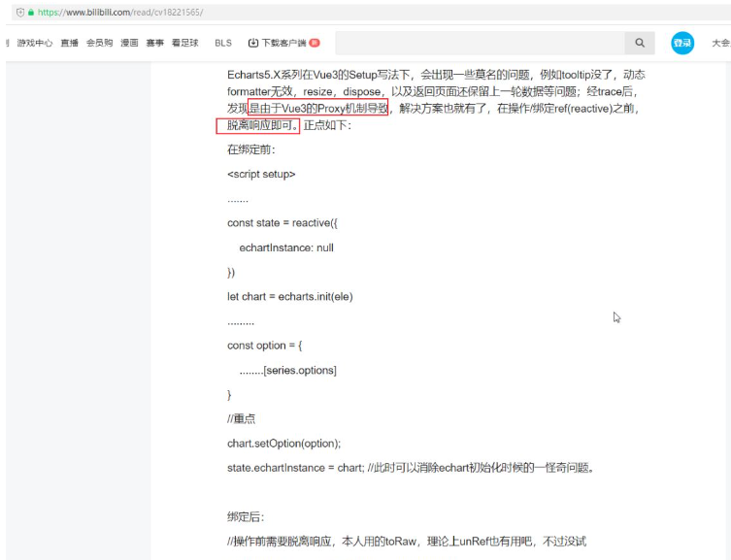Click the browser URL address bar

(371, 13)
